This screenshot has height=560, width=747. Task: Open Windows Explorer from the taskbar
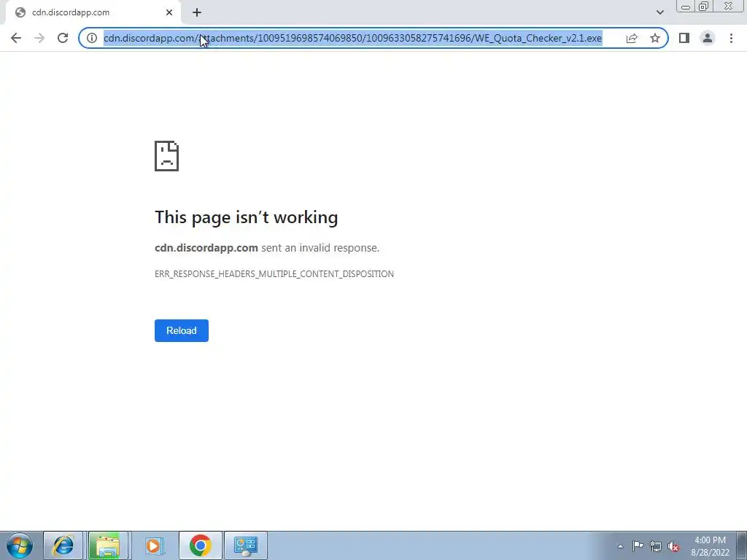[x=108, y=545]
